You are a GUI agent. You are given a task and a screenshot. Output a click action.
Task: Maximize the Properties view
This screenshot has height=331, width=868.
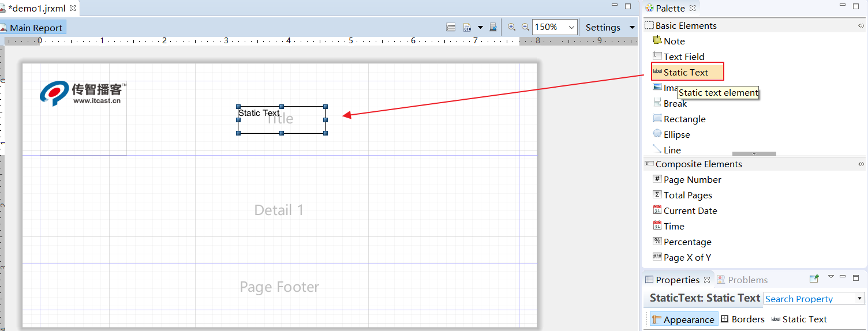[x=856, y=278]
